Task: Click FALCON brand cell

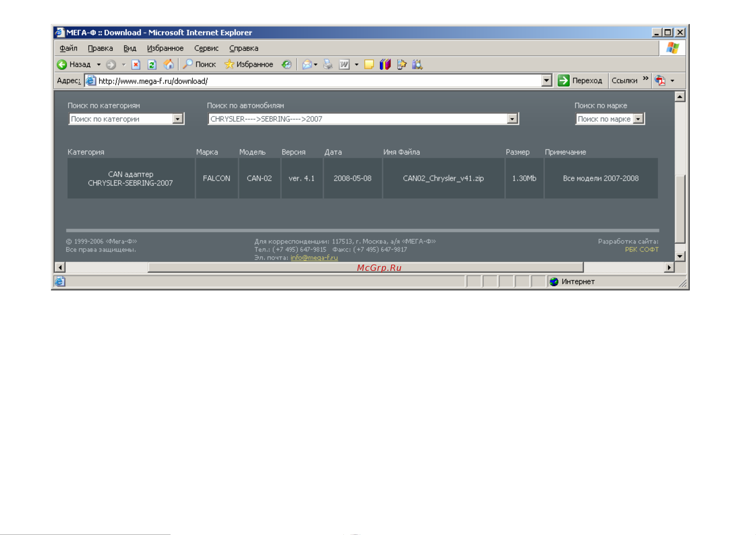Action: click(x=216, y=178)
